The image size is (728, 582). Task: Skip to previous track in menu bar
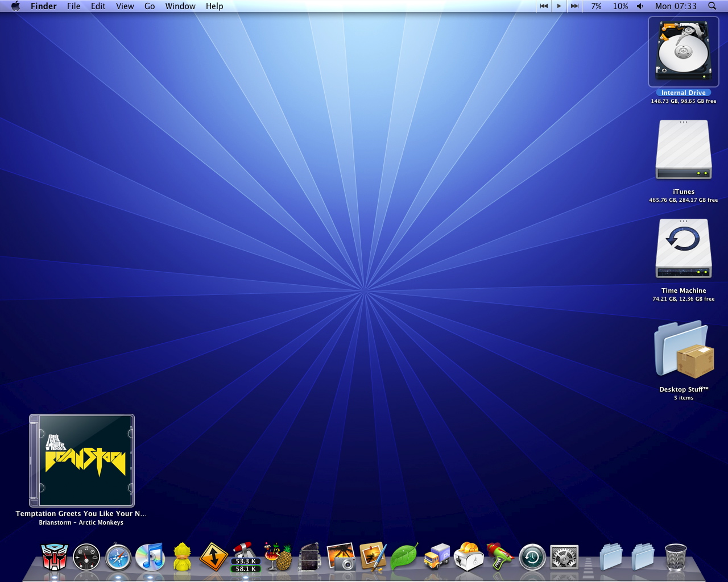click(544, 6)
